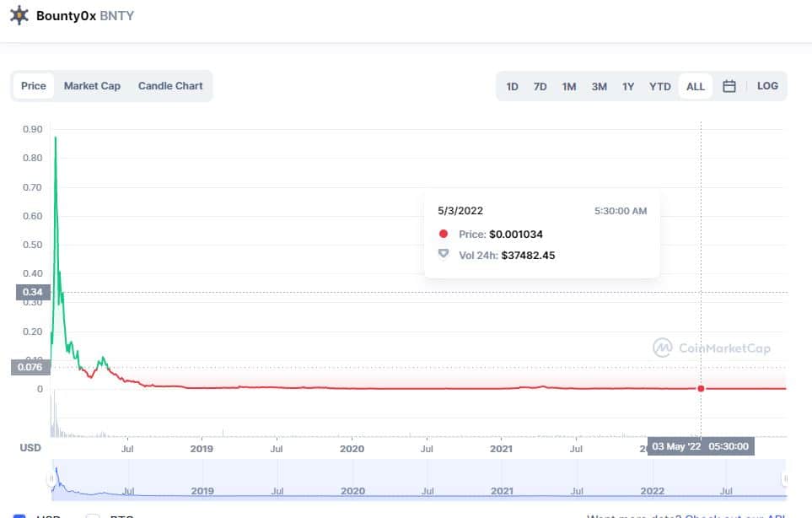Click the 0.076 price axis label
Image resolution: width=812 pixels, height=518 pixels.
(x=30, y=367)
